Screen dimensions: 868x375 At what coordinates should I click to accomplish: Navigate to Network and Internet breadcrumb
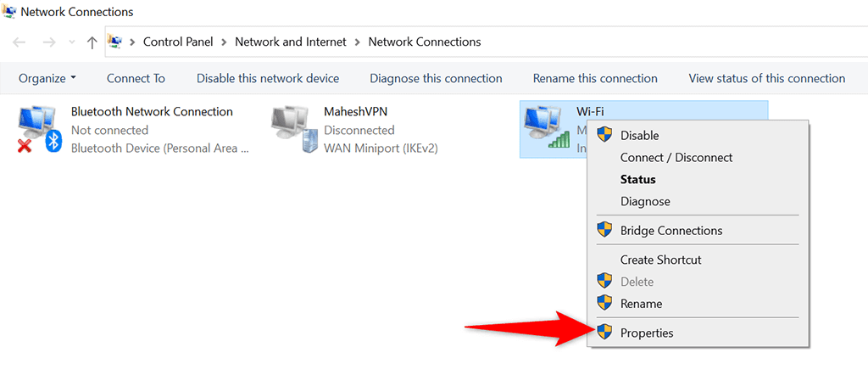[x=291, y=42]
